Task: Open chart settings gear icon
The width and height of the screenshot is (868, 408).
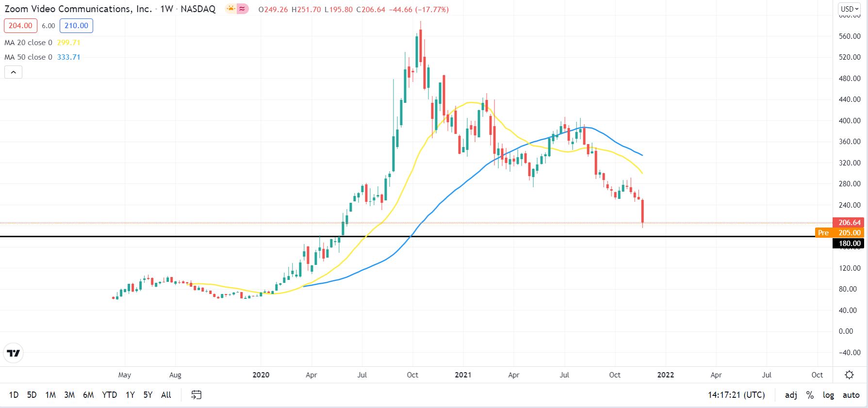Action: [850, 375]
